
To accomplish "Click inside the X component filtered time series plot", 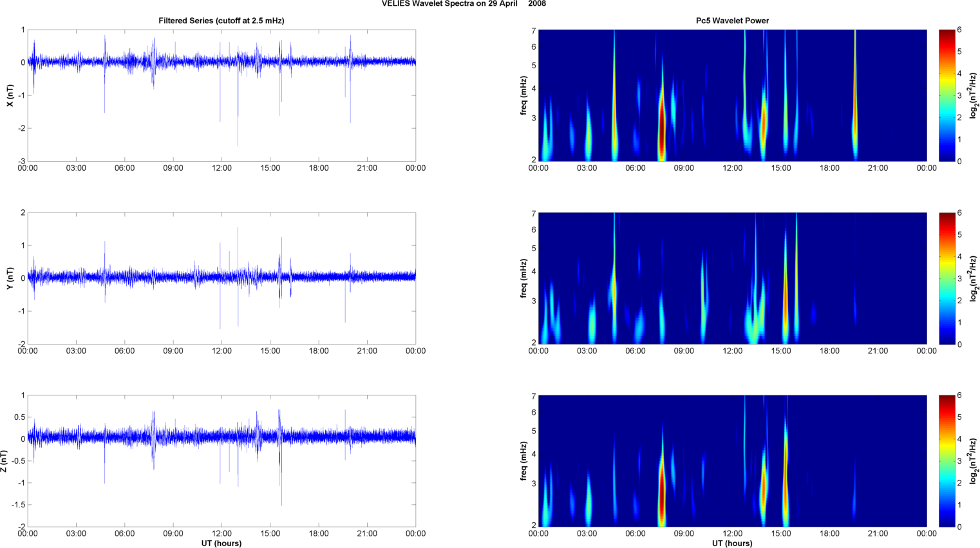I will [x=221, y=95].
